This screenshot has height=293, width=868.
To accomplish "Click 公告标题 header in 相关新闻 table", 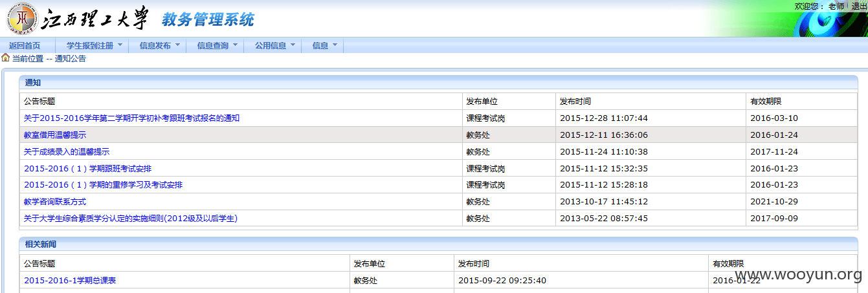I will 39,264.
